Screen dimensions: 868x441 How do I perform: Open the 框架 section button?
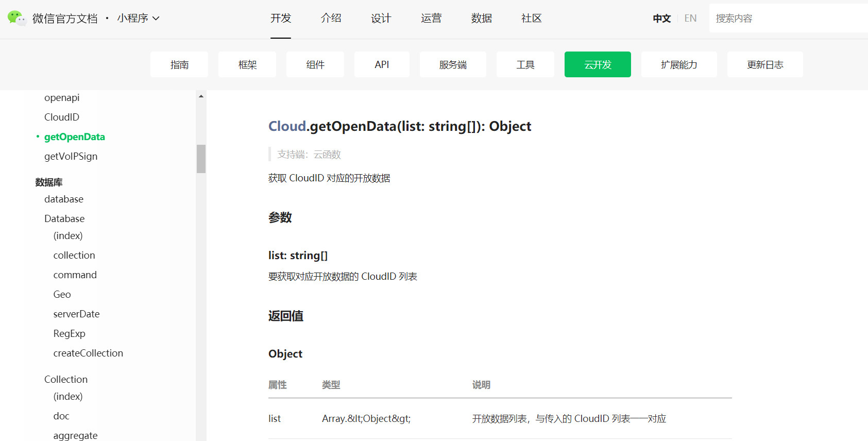pos(247,64)
